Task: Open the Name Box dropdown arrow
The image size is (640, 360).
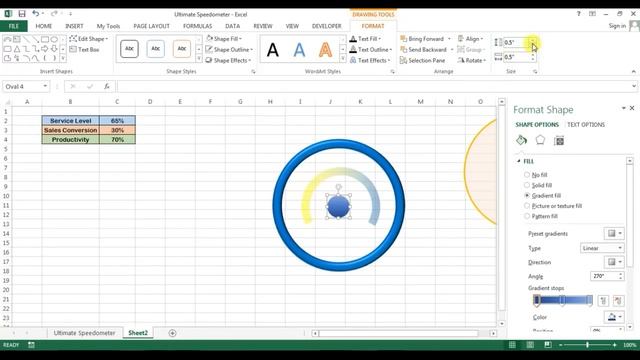Action: coord(45,87)
